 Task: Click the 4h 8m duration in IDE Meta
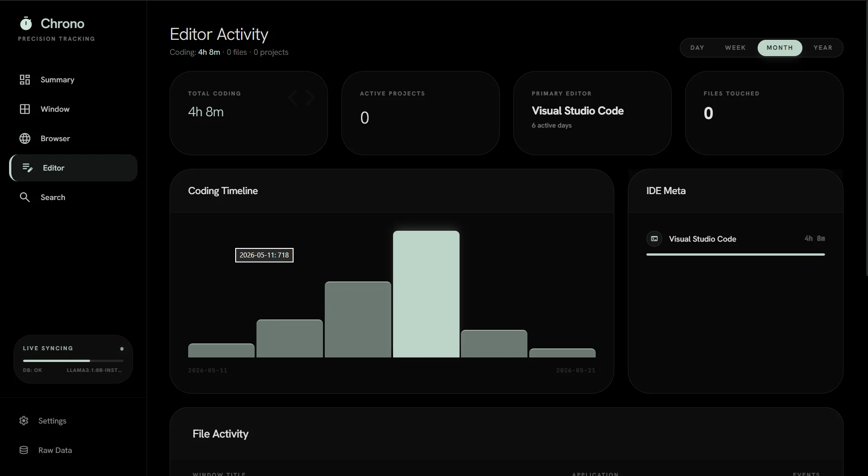tap(815, 238)
